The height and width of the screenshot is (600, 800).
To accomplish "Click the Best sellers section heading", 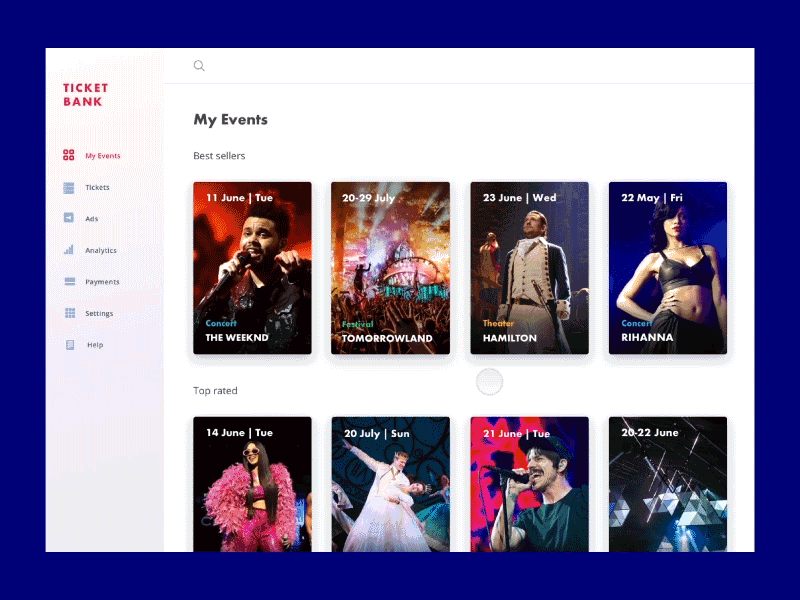I will 219,156.
